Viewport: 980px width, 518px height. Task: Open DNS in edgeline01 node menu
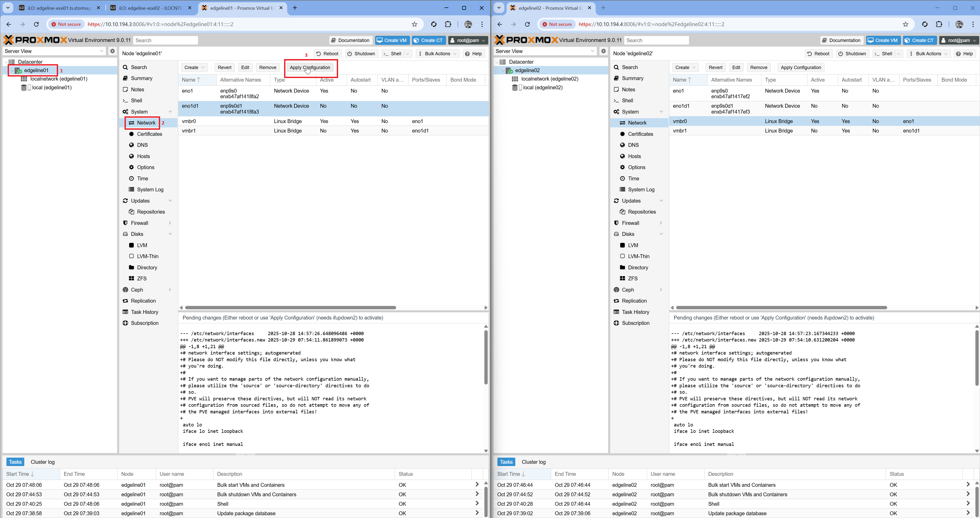pos(148,145)
